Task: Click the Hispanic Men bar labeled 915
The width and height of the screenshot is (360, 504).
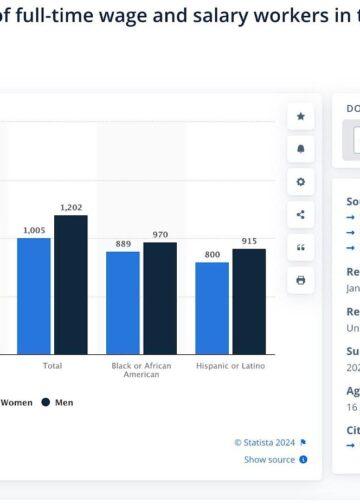Action: 249,301
